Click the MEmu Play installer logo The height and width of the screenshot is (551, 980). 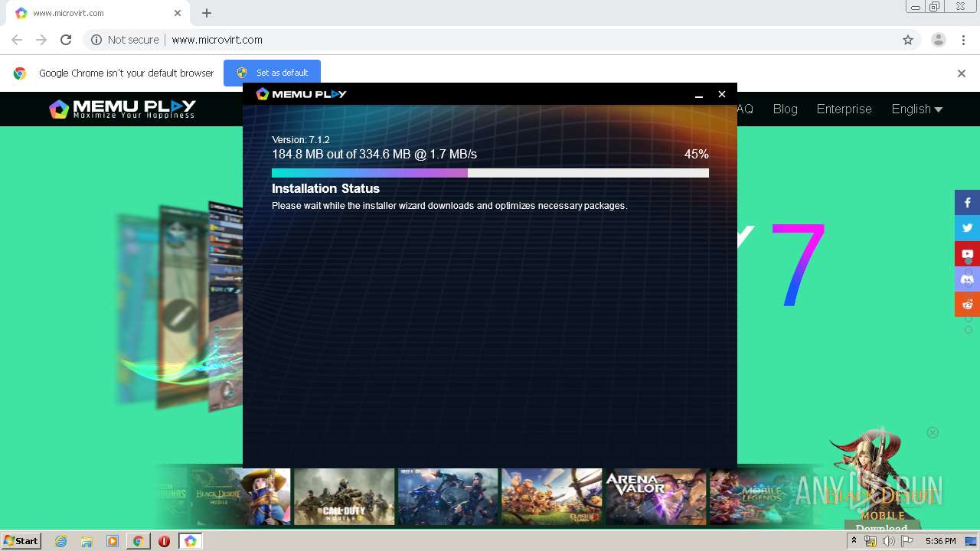[x=301, y=93]
